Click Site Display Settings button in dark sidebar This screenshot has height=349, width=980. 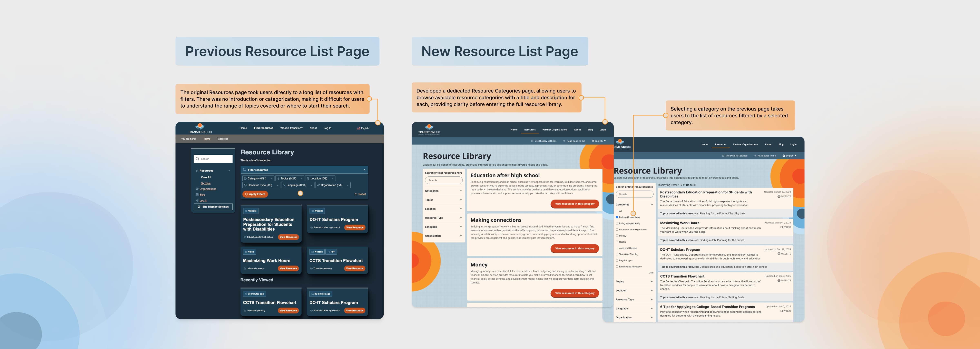(x=213, y=207)
